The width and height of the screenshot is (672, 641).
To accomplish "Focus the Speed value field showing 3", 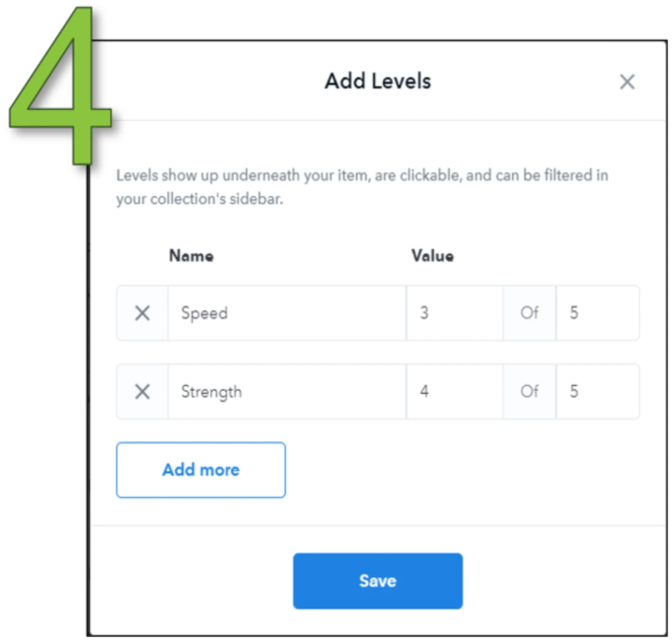I will pyautogui.click(x=455, y=313).
